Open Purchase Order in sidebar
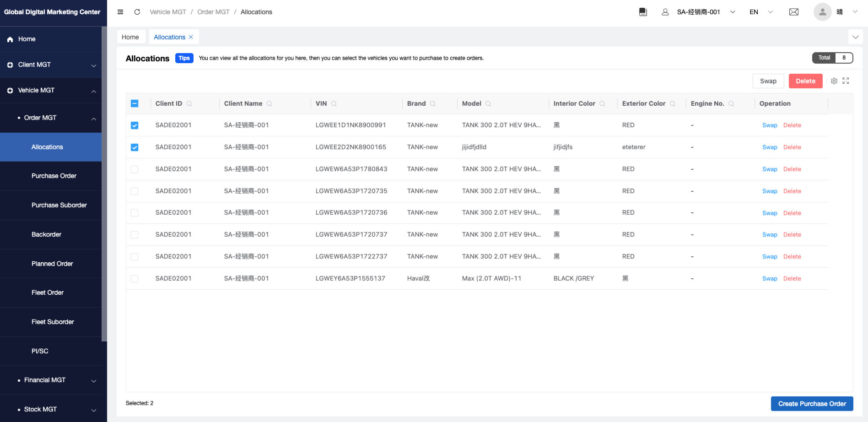868x422 pixels. 54,176
